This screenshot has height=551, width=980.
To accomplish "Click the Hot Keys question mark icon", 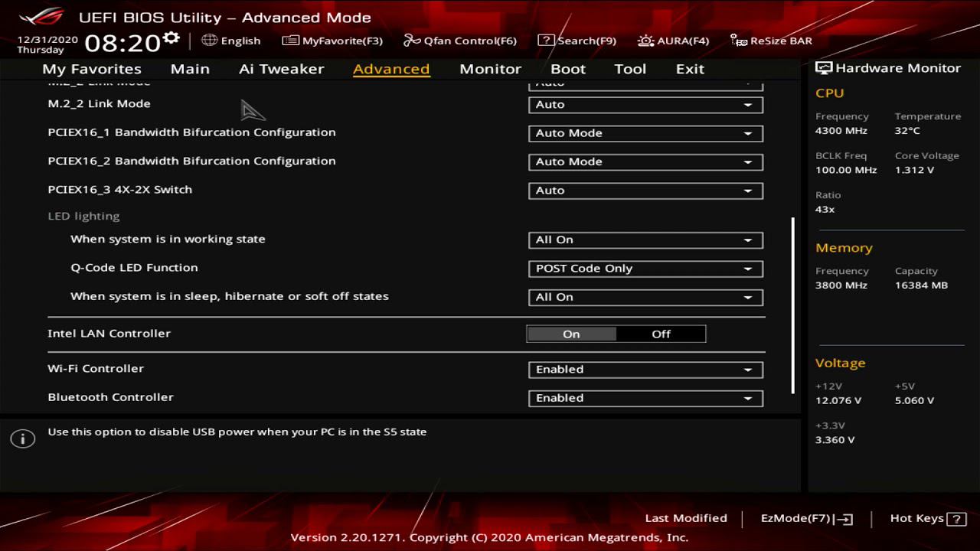I will (x=956, y=519).
